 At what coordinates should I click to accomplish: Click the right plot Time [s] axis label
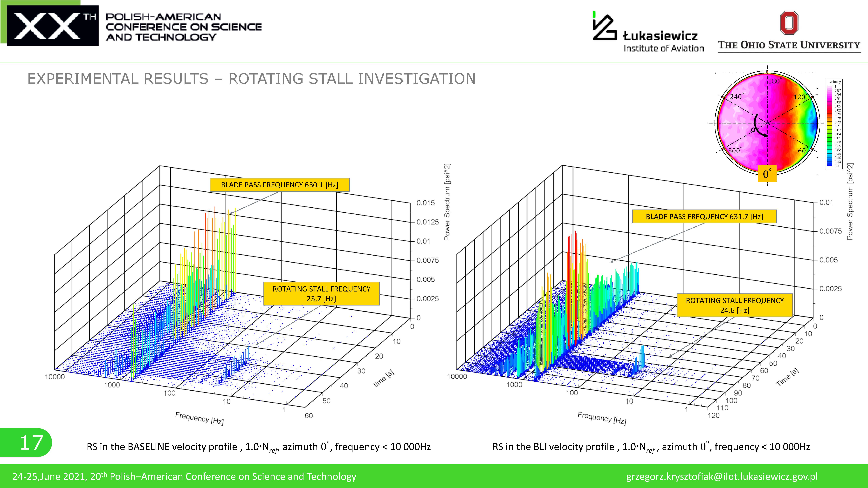coord(787,377)
